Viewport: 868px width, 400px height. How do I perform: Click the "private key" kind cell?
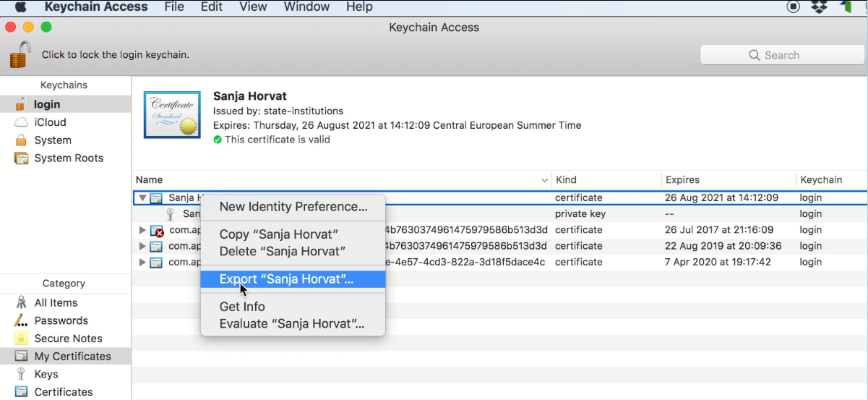pyautogui.click(x=580, y=213)
